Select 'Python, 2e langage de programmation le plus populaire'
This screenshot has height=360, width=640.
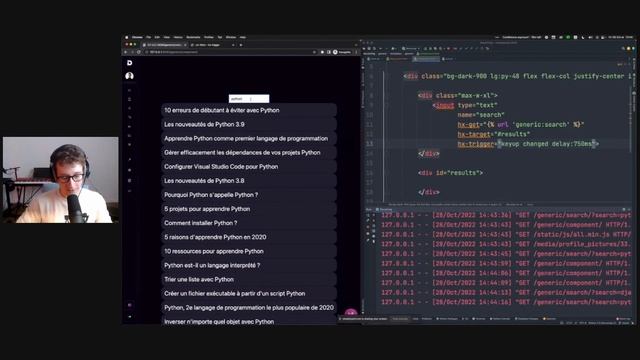pyautogui.click(x=249, y=308)
